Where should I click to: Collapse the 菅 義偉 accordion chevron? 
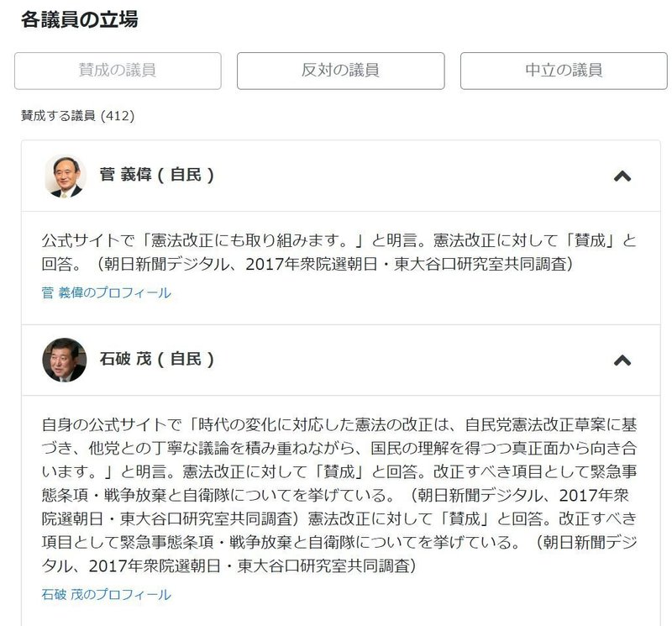click(x=622, y=176)
